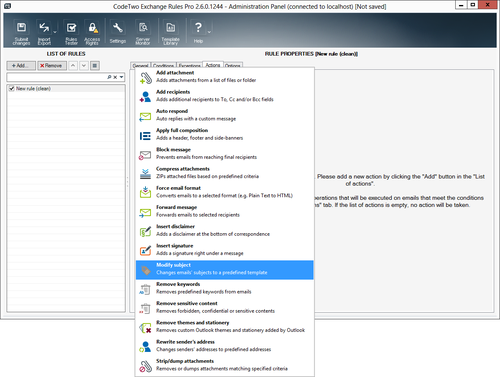
Task: Click rules list options button
Action: 95,66
